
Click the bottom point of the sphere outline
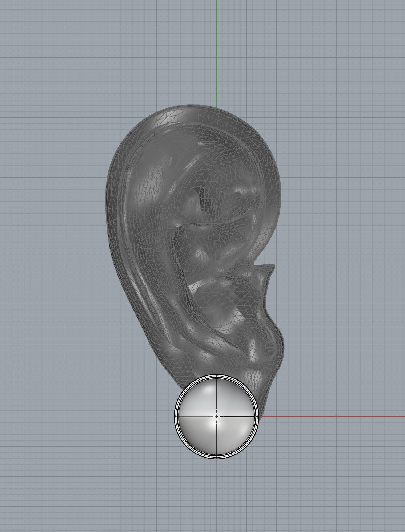click(217, 459)
